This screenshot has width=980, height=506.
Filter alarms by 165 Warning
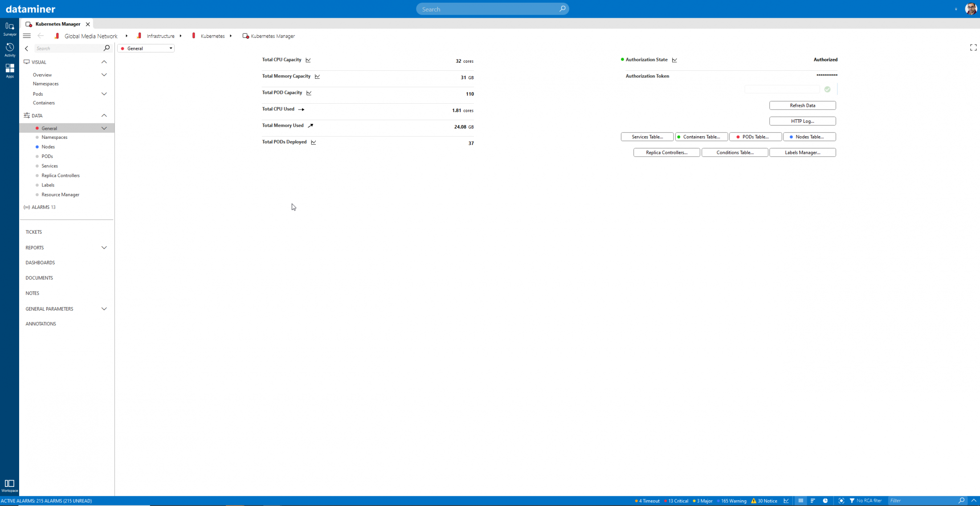731,501
